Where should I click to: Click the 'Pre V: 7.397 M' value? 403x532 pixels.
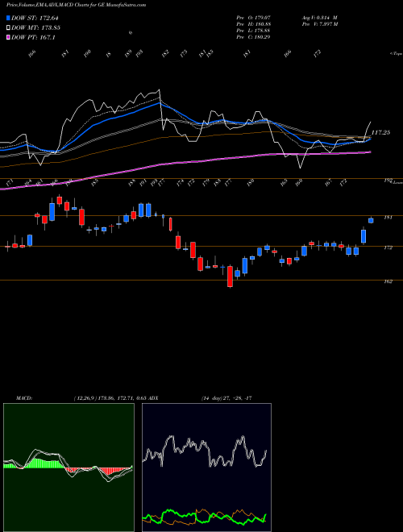point(319,24)
